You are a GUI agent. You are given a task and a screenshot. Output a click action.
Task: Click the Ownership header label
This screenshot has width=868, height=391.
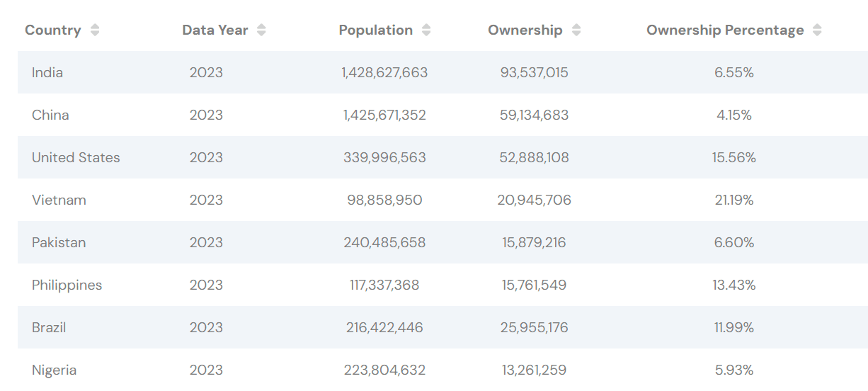point(525,30)
